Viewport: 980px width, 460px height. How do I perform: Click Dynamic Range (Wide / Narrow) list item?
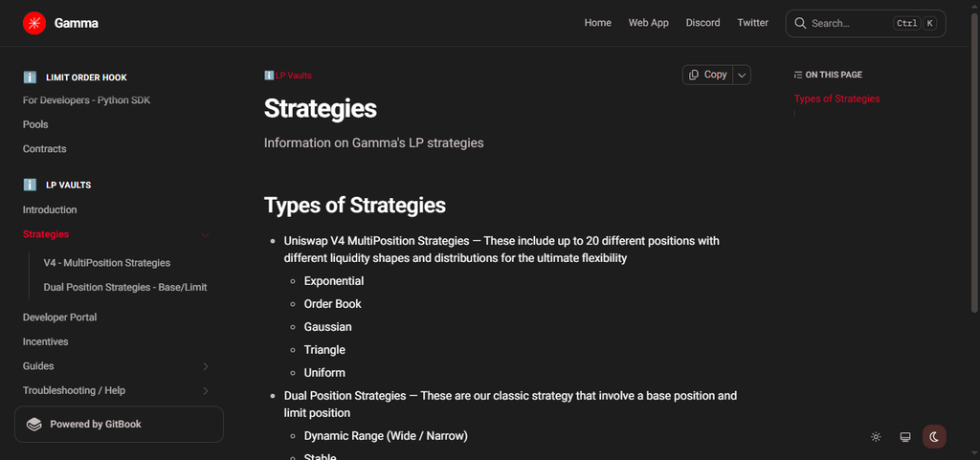[386, 436]
